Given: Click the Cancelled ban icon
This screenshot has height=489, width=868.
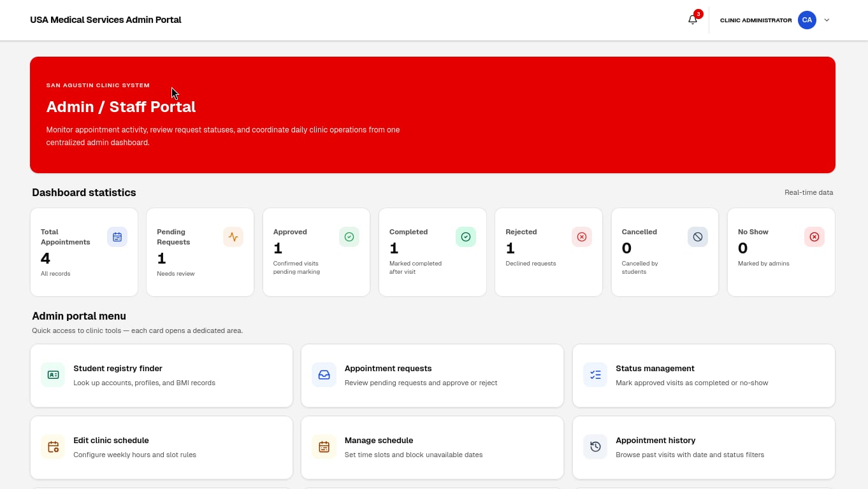Looking at the screenshot, I should pos(698,237).
